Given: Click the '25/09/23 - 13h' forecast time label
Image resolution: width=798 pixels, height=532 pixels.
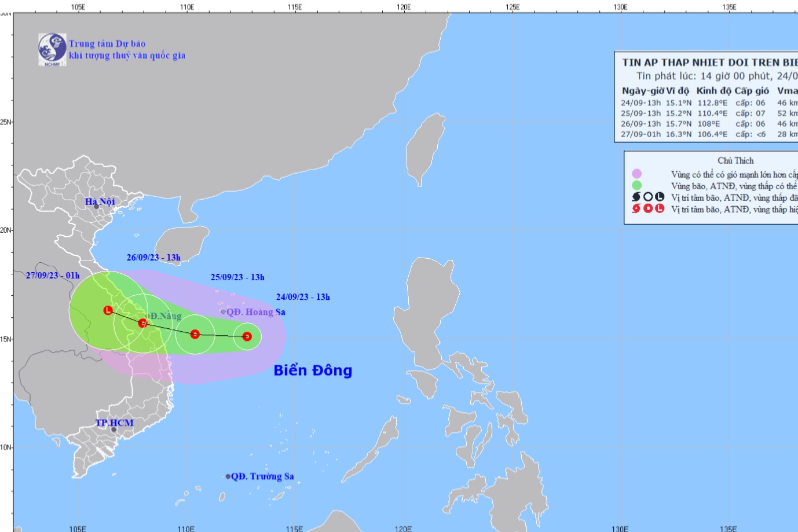Looking at the screenshot, I should pos(237,277).
